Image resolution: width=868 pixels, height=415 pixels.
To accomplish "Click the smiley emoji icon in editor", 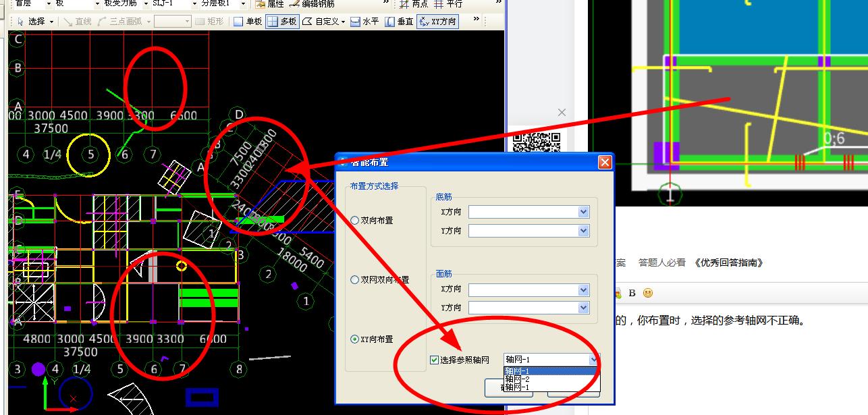I will pos(648,293).
